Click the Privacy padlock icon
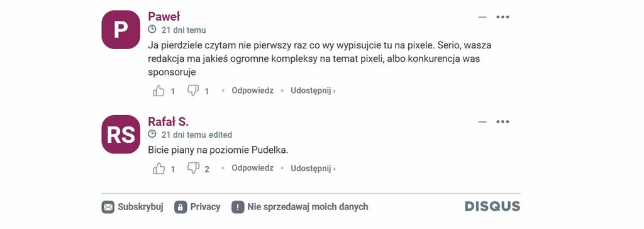644x229 pixels. click(180, 207)
